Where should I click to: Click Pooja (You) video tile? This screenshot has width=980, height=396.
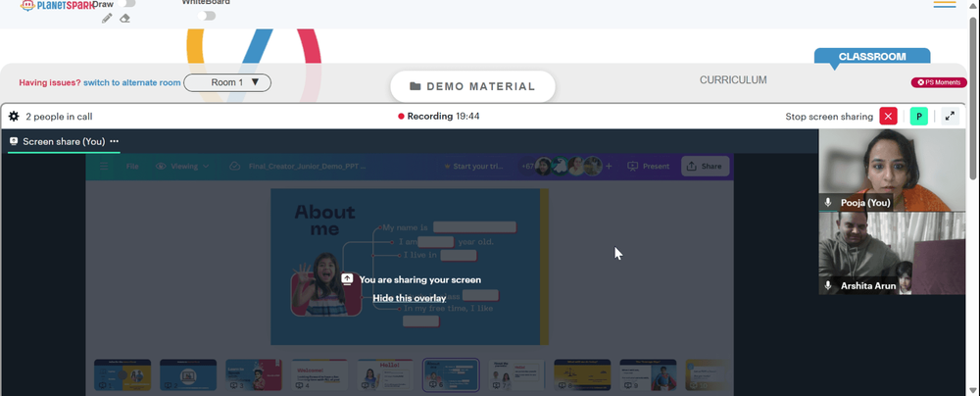click(892, 170)
